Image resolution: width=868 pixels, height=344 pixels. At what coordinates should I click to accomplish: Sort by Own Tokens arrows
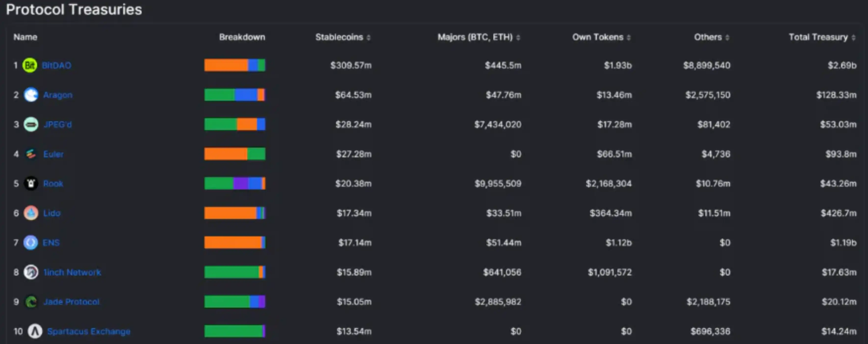pos(628,37)
